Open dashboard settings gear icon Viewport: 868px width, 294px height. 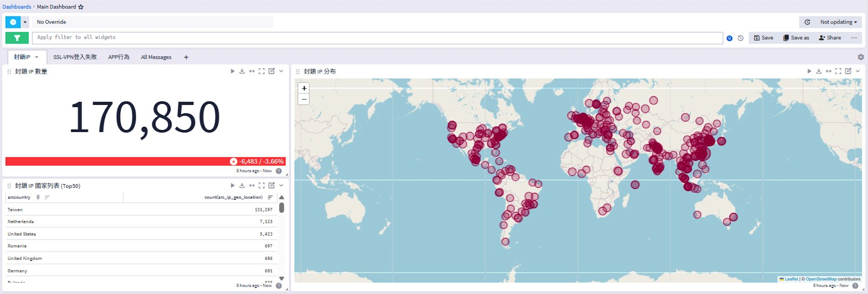pyautogui.click(x=861, y=57)
